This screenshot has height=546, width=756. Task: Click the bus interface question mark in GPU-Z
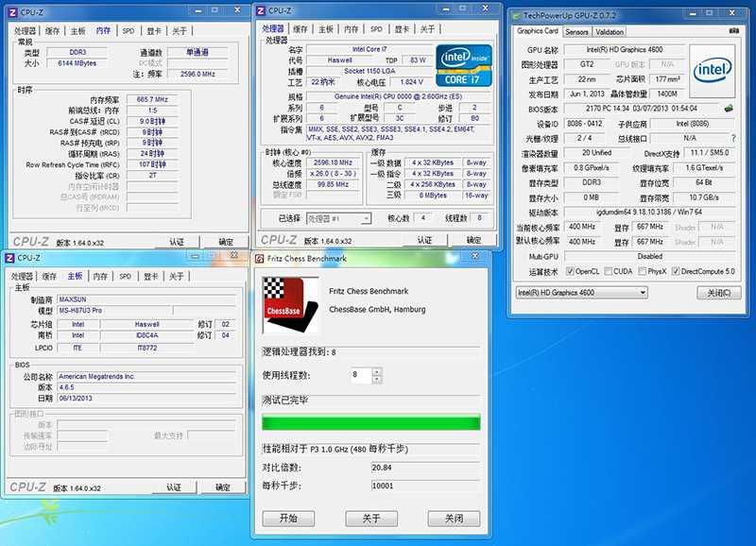tap(733, 138)
